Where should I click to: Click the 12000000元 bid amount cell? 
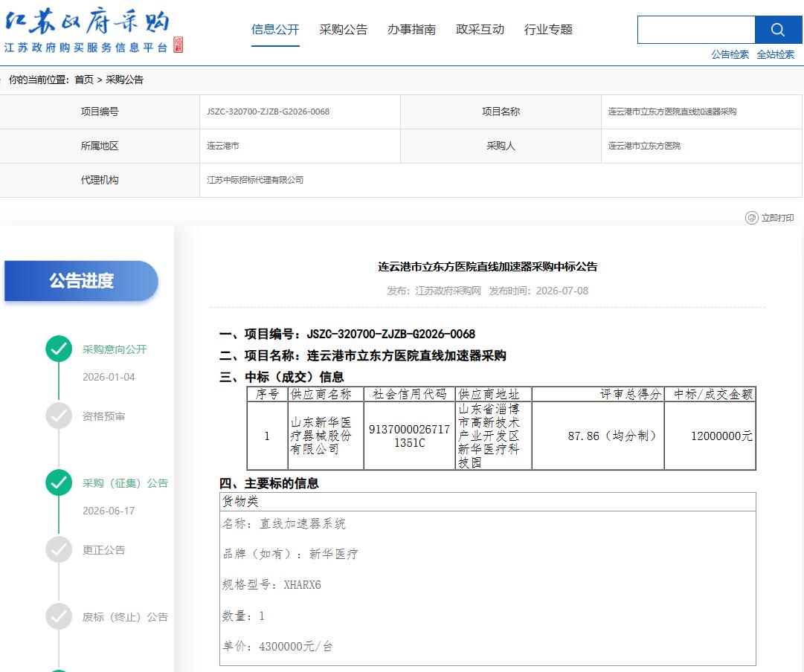pyautogui.click(x=710, y=436)
